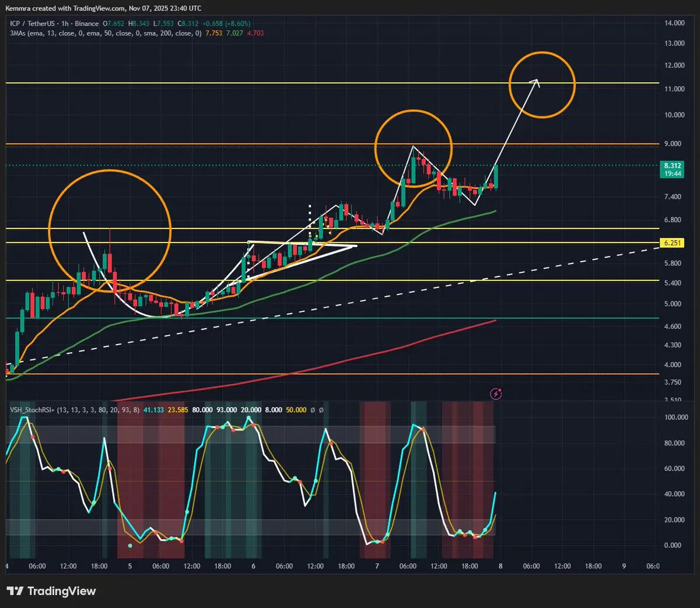Select the open value O7.652
Screen dimensions: 700x608
113,24
